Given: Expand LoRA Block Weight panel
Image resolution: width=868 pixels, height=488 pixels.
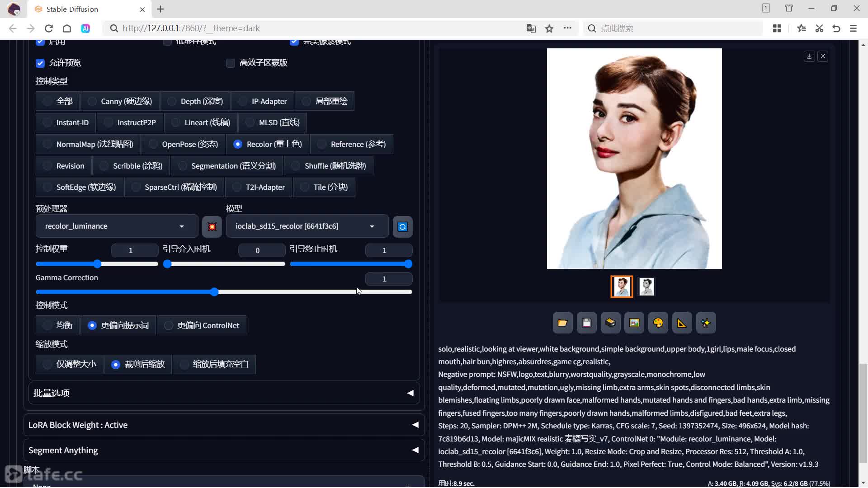Looking at the screenshot, I should tap(224, 425).
